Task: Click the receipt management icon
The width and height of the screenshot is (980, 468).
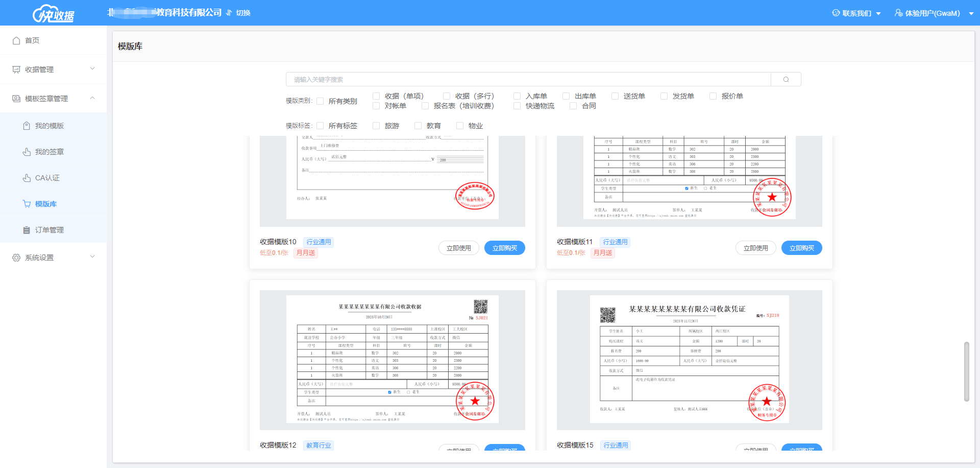Action: (16, 69)
